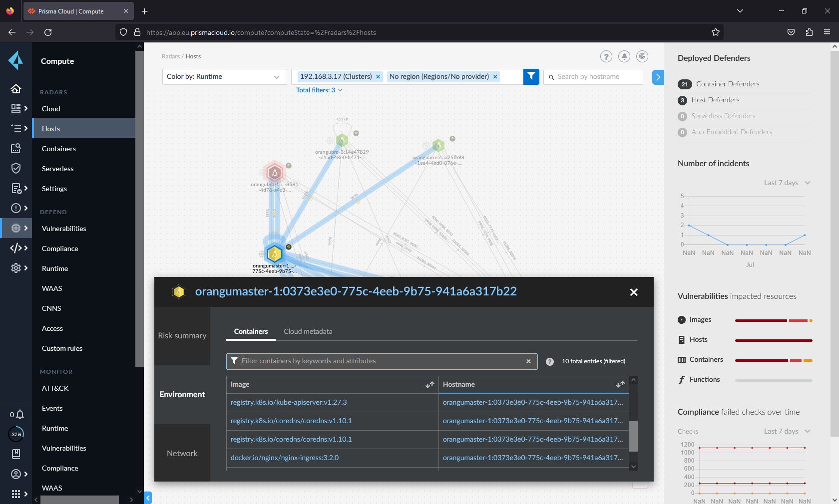
Task: Click the Container Defenders count row
Action: [x=743, y=84]
